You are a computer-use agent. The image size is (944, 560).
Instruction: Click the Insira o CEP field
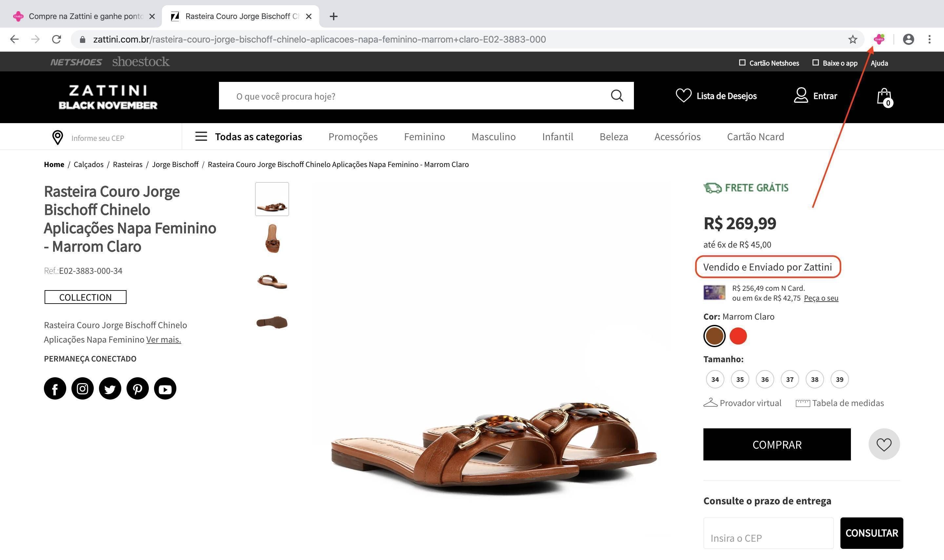pos(768,533)
